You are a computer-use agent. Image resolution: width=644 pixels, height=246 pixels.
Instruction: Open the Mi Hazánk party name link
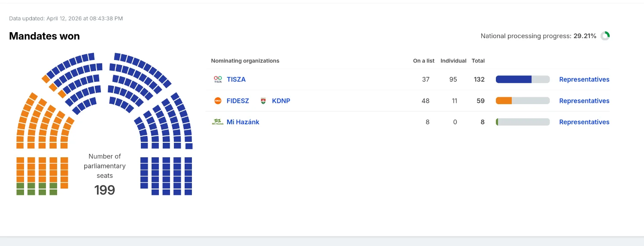tap(243, 122)
